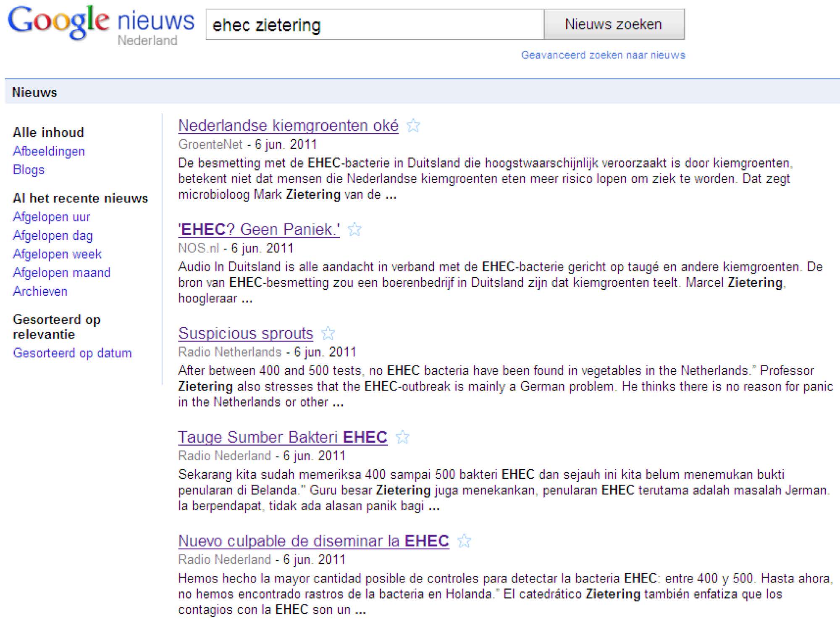840x630 pixels.
Task: Click snippet starting 'After between 400 and 500 tests'
Action: pos(505,386)
